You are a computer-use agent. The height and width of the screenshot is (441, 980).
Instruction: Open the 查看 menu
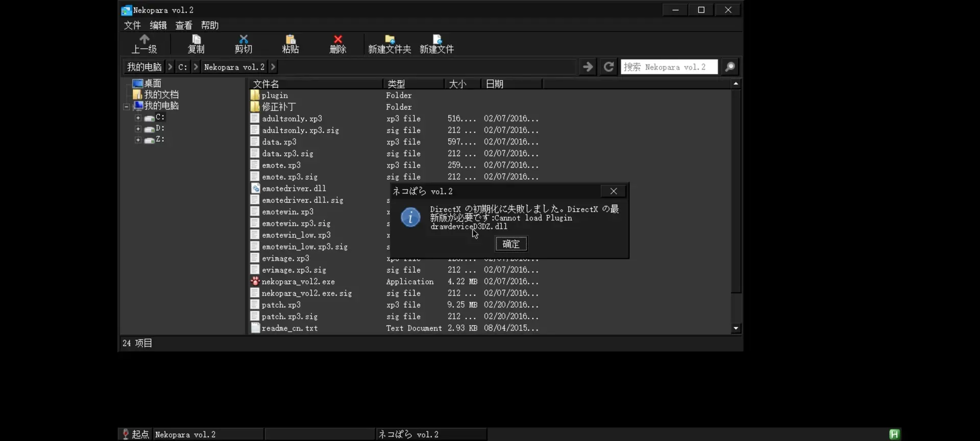(184, 25)
